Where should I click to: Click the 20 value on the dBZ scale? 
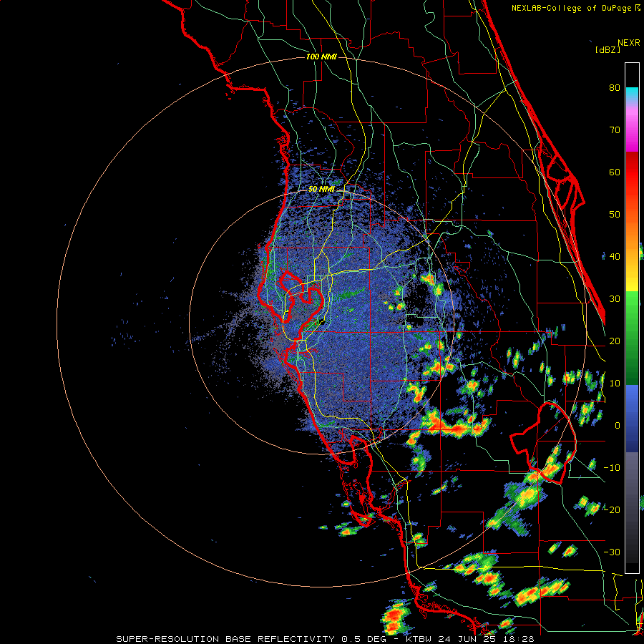pos(615,341)
